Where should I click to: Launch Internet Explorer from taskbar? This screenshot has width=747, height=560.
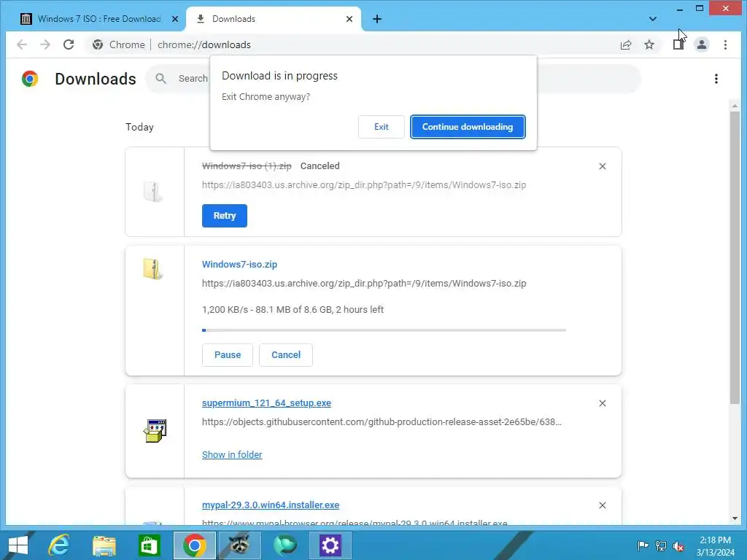click(59, 545)
